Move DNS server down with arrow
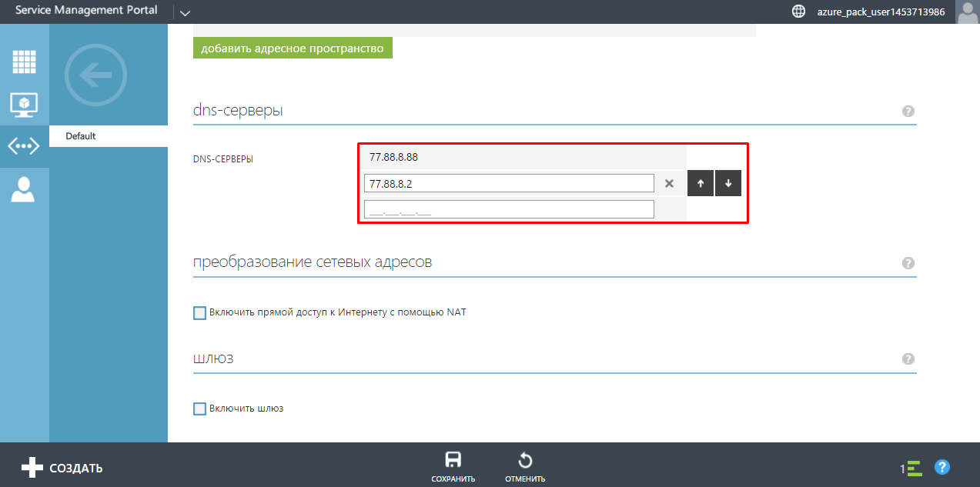980x487 pixels. coord(727,184)
